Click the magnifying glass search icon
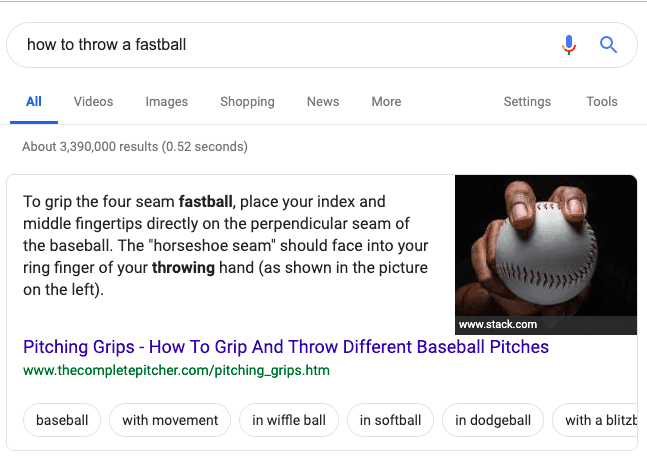 point(608,44)
